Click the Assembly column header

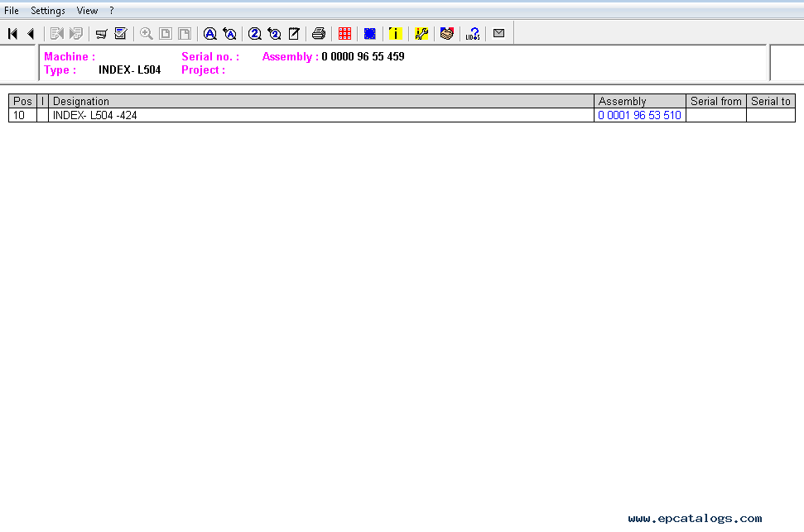point(640,101)
